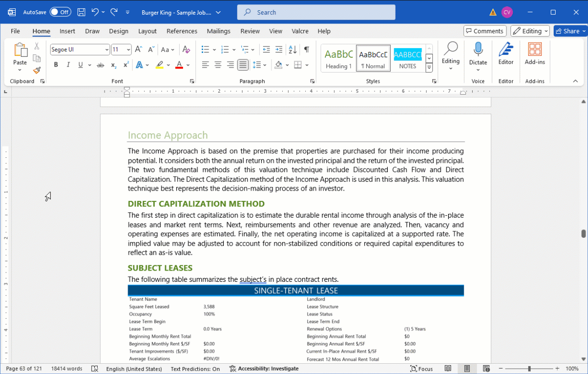Go to the References tab
This screenshot has height=374, width=588.
coord(182,31)
